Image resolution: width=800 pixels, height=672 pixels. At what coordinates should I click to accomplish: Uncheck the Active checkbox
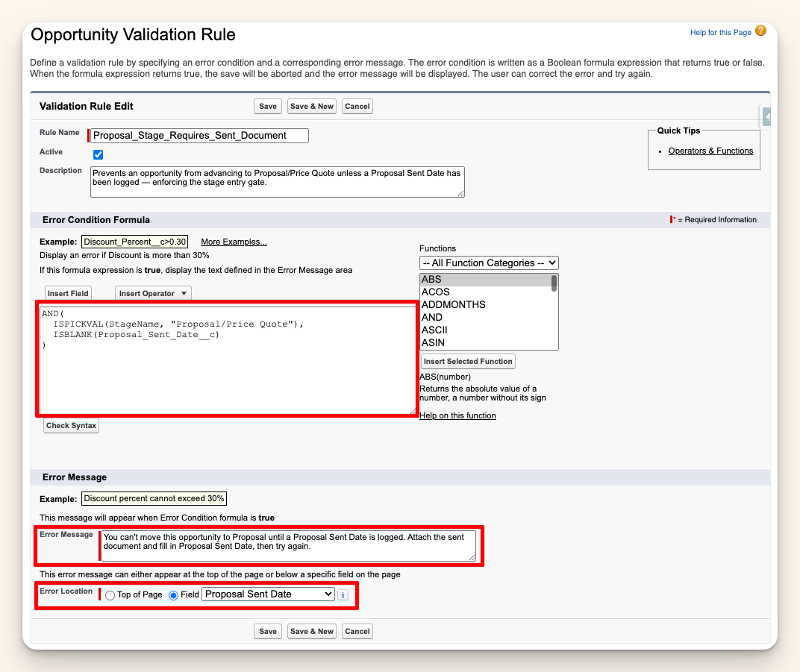[98, 154]
